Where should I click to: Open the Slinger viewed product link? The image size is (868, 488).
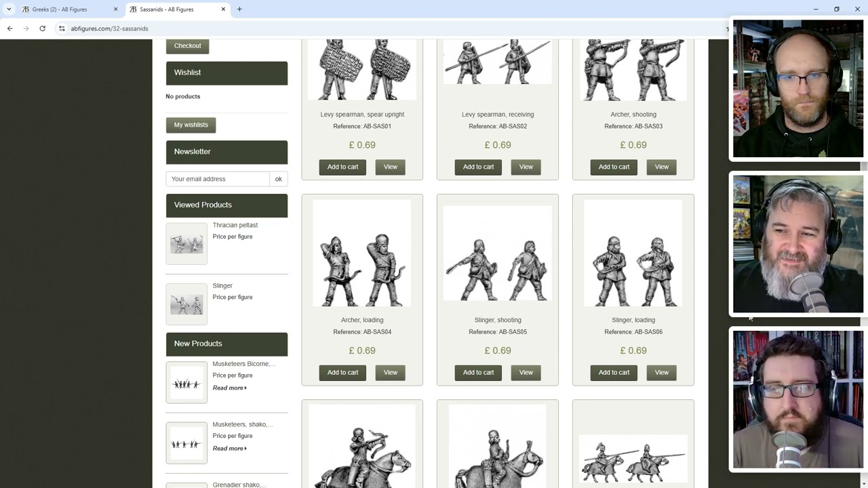click(x=222, y=285)
